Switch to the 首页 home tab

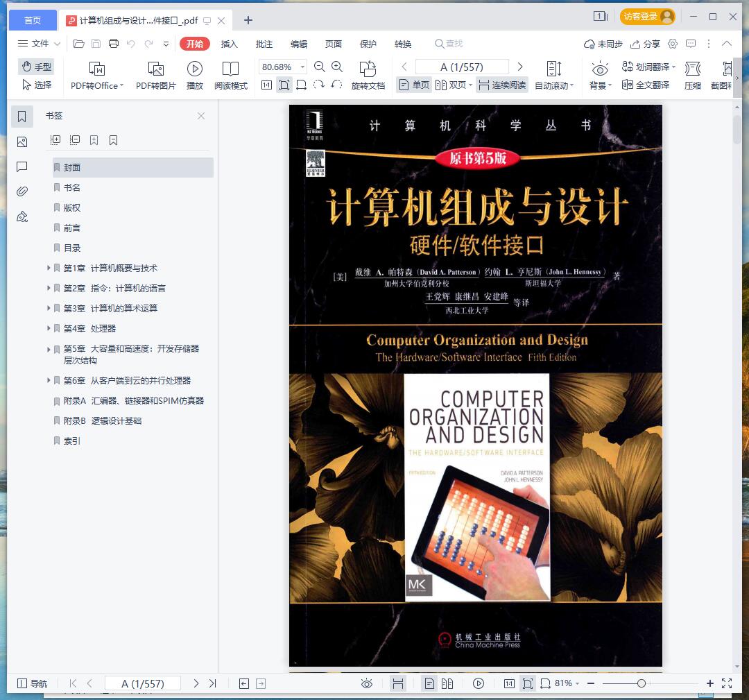33,20
